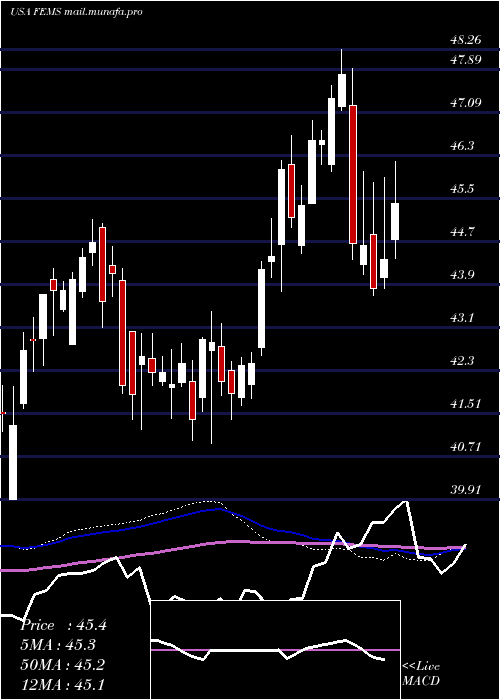Click the 40.71 price level label
Image resolution: width=500 pixels, height=700 pixels.
(x=465, y=446)
